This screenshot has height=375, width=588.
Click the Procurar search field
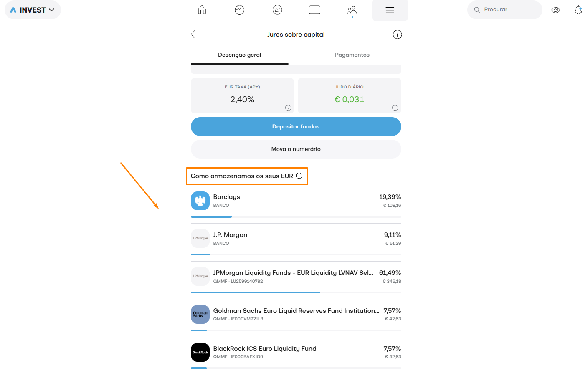505,10
